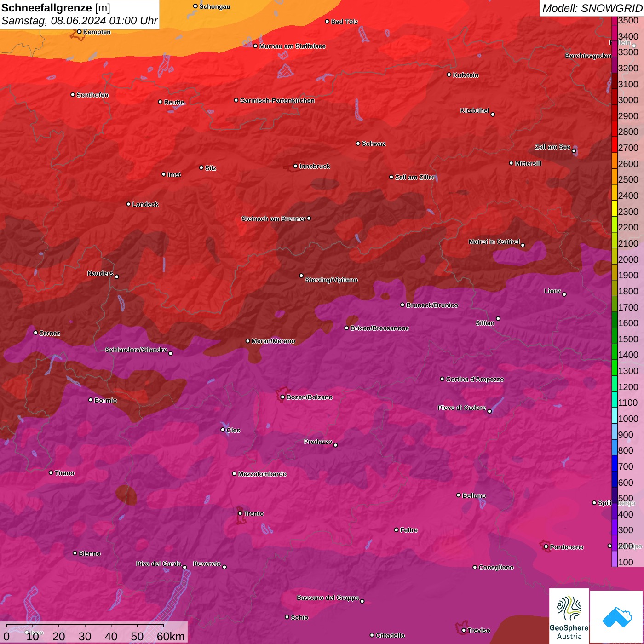
Task: Click the Rovereto label
Action: coord(207,563)
